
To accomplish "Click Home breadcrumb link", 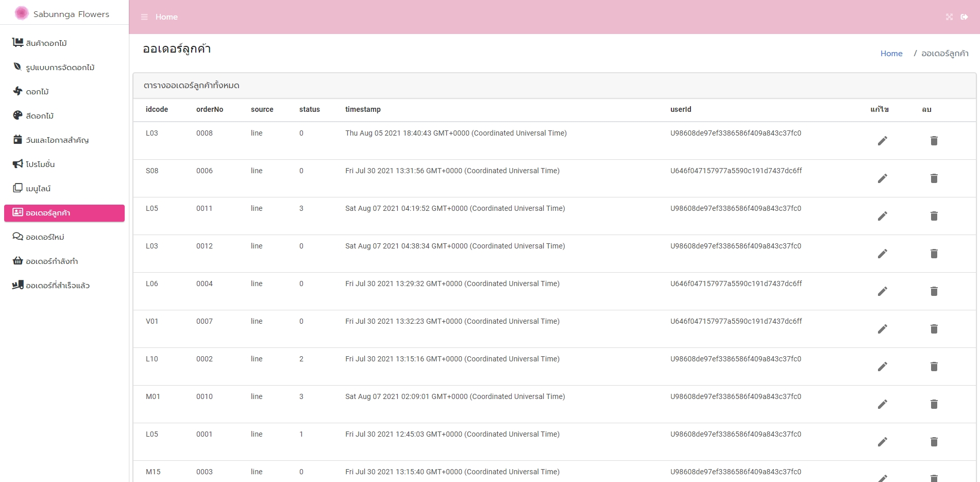I will pos(891,54).
